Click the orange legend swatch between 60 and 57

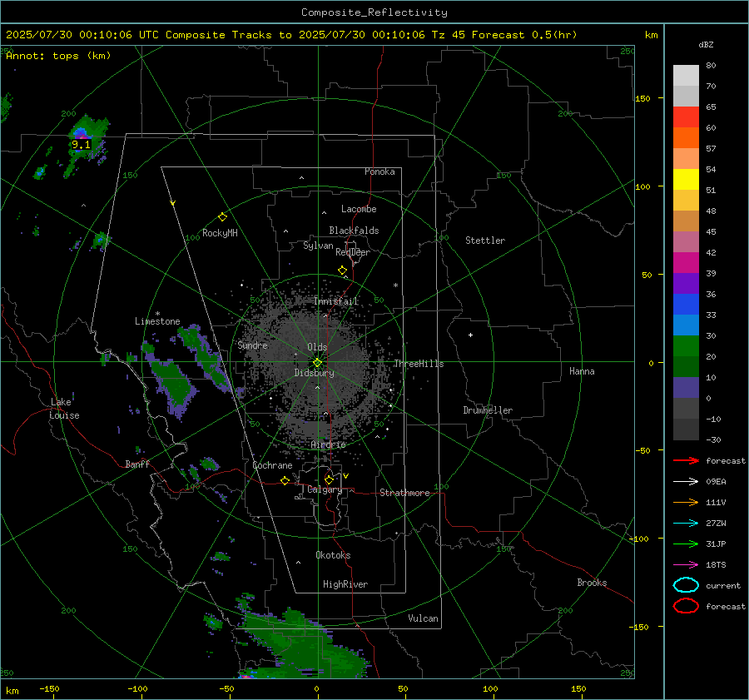686,137
